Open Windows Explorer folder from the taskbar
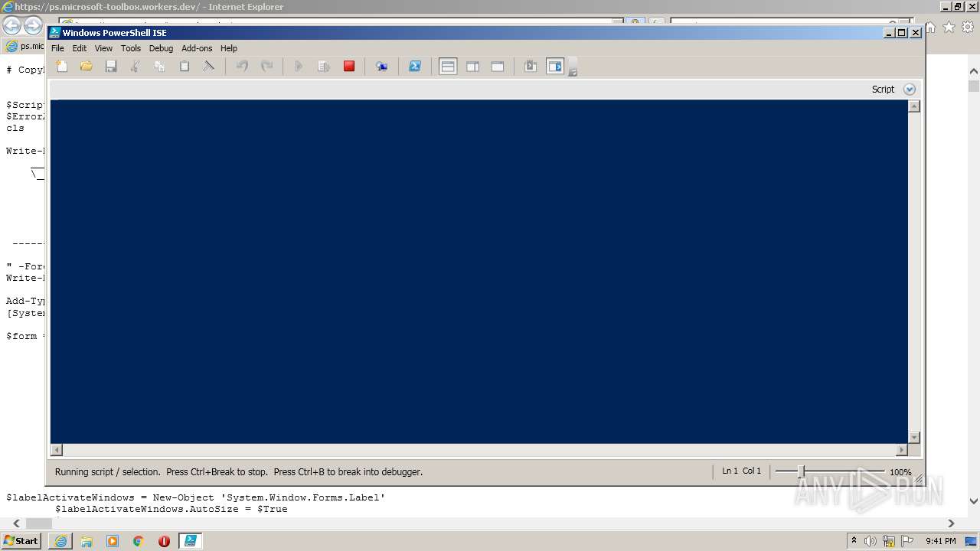980x551 pixels. click(87, 541)
